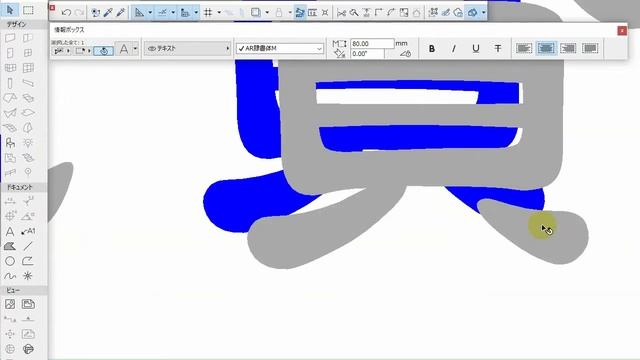The width and height of the screenshot is (640, 360).
Task: Select the Drawing tool
Action: [28, 304]
